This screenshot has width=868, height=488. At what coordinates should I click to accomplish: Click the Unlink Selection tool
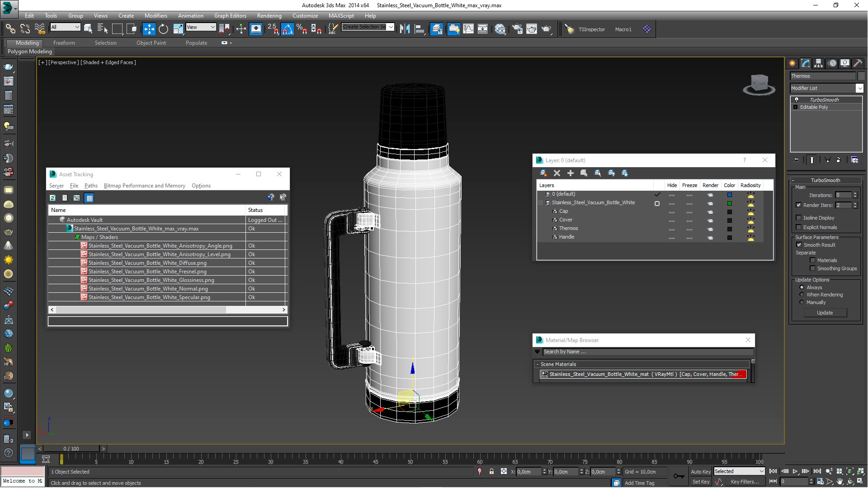25,29
